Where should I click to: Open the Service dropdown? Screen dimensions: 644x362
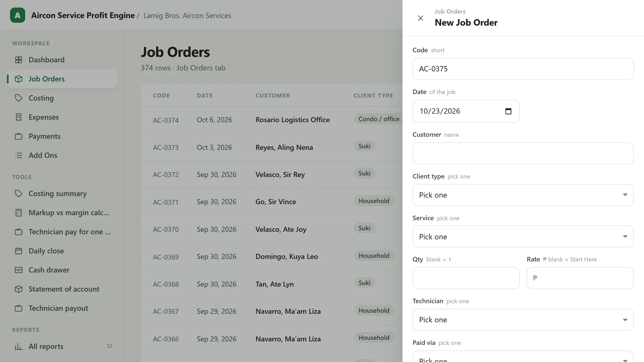click(x=523, y=237)
